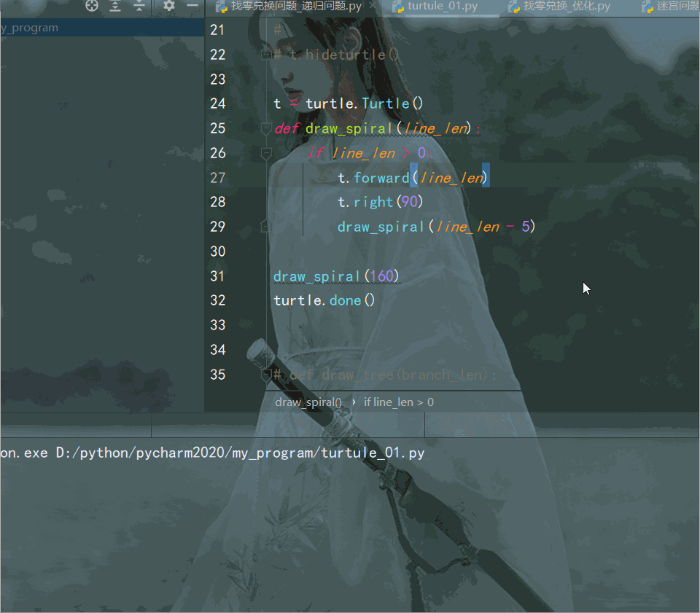
Task: Click draw_spiral() breadcrumb
Action: (x=308, y=402)
